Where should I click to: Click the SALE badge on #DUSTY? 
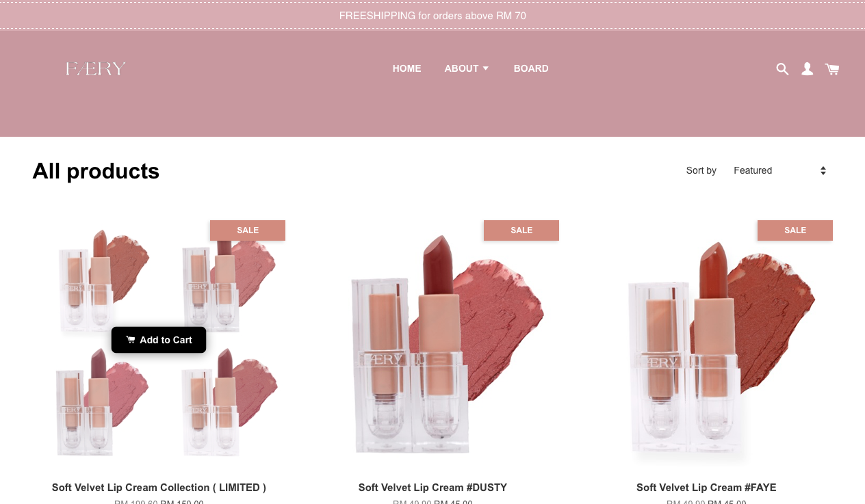pos(521,230)
